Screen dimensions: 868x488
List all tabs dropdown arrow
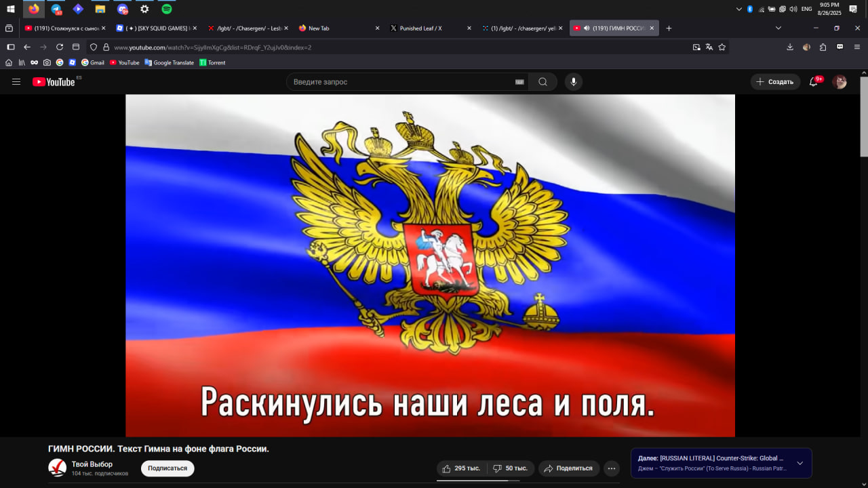[778, 28]
